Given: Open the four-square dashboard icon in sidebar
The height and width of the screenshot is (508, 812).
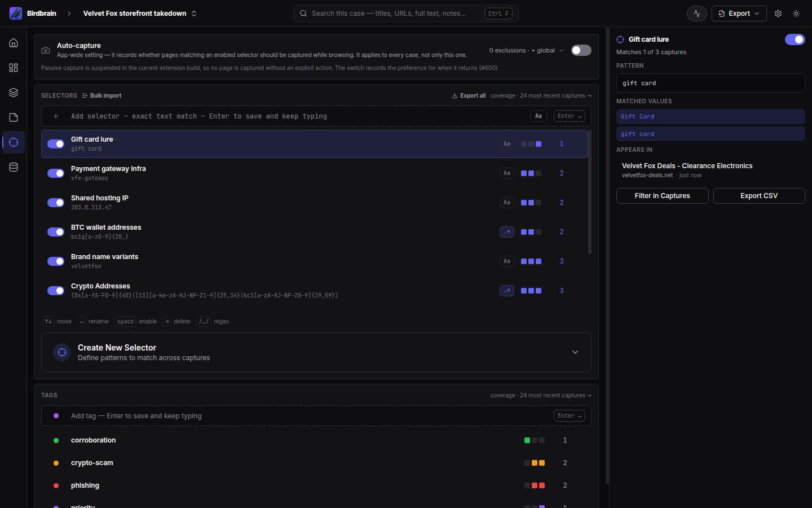Looking at the screenshot, I should point(14,68).
